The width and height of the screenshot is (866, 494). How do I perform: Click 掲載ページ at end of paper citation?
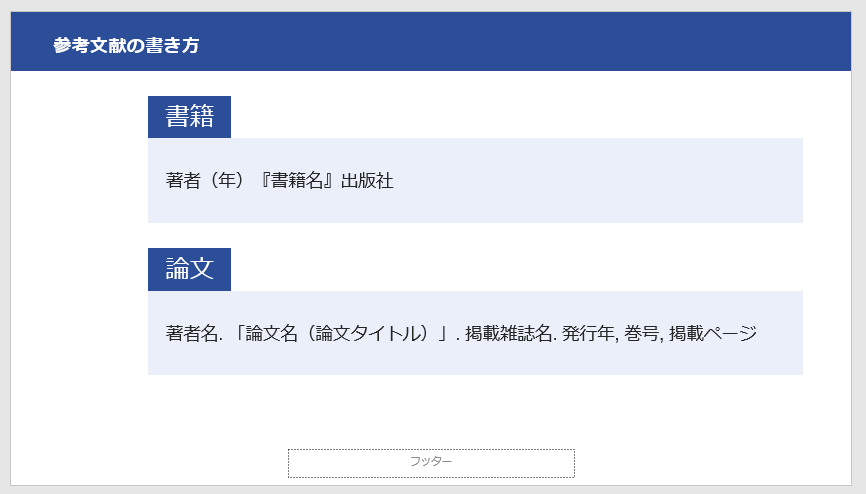(712, 333)
